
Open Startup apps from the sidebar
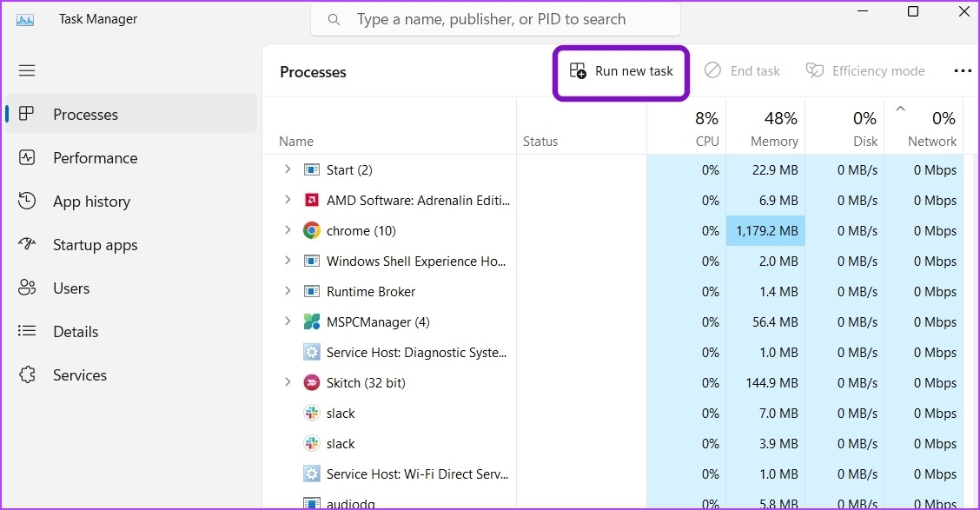click(27, 244)
